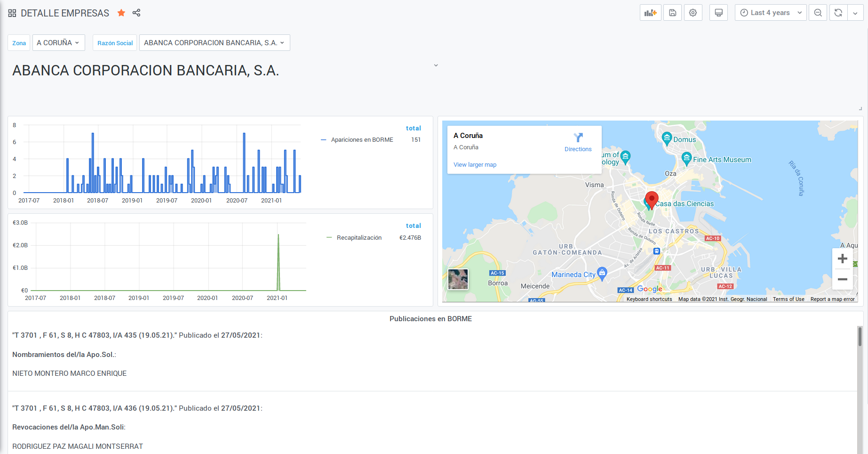This screenshot has height=454, width=868.
Task: Select the Fine Arts Museum marker
Action: (x=686, y=158)
